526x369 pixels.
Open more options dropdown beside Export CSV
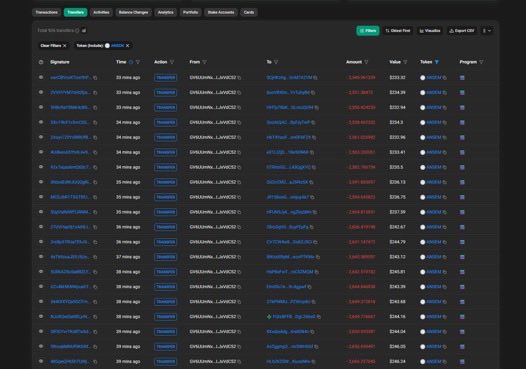[487, 31]
